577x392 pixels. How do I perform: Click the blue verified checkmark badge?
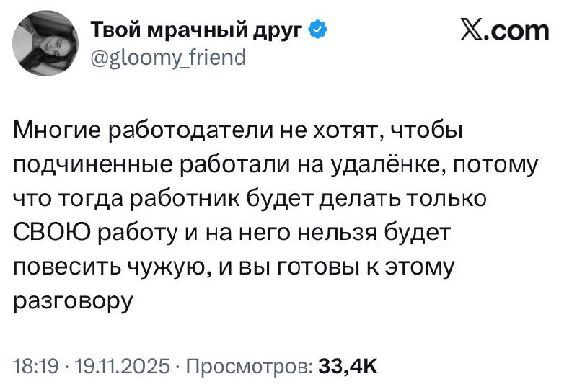(320, 31)
